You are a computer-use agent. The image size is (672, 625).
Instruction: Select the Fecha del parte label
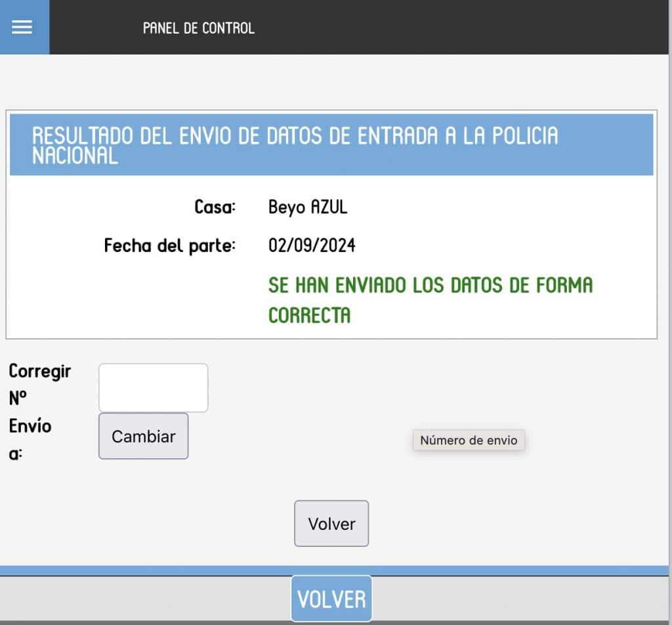[x=169, y=245]
